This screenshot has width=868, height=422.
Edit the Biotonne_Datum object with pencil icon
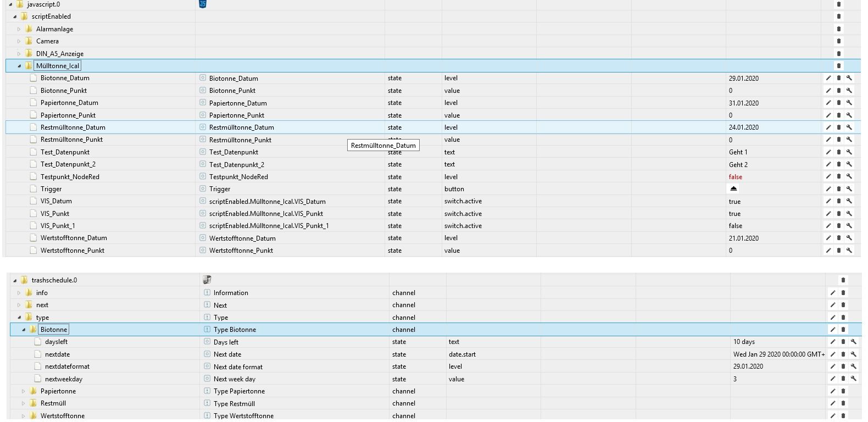tap(828, 78)
